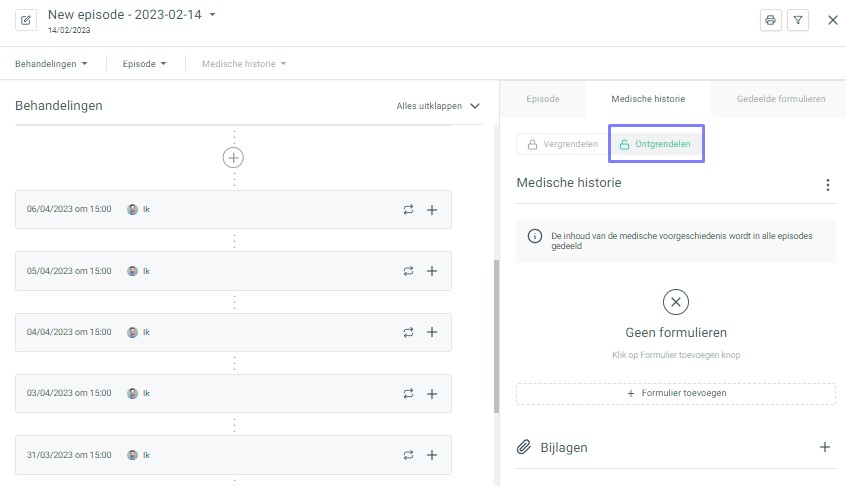846x486 pixels.
Task: Toggle Vergrendelen lock option
Action: 563,144
